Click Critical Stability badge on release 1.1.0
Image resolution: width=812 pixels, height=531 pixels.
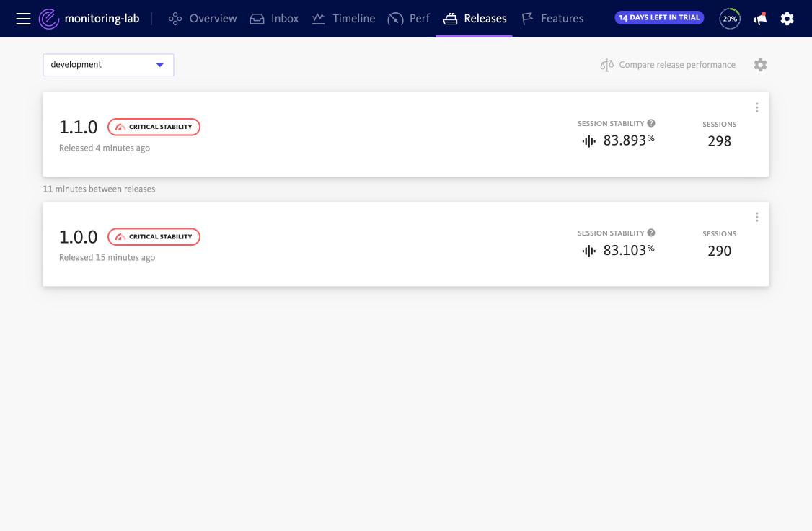154,127
